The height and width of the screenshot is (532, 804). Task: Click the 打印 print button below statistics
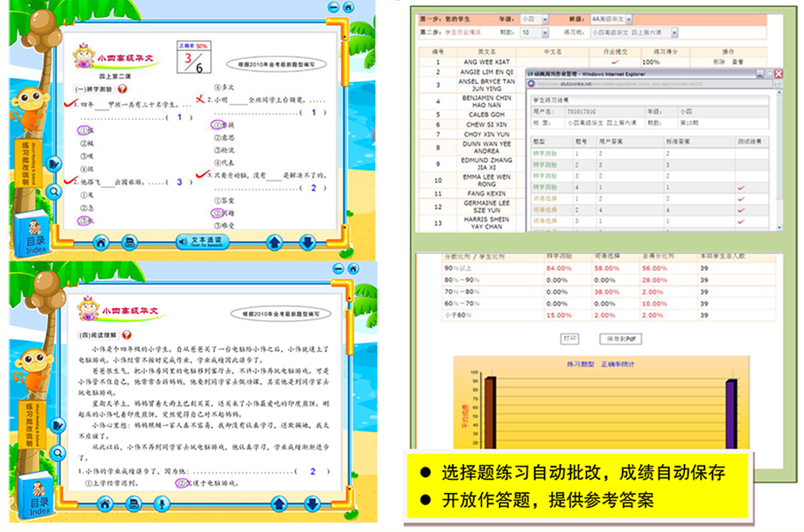coord(569,338)
